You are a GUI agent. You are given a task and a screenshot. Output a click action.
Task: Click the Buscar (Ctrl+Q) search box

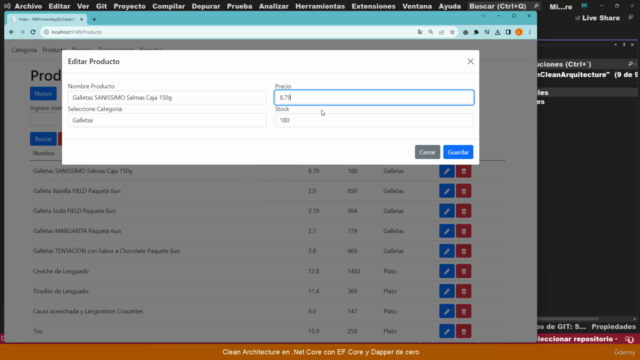click(504, 6)
